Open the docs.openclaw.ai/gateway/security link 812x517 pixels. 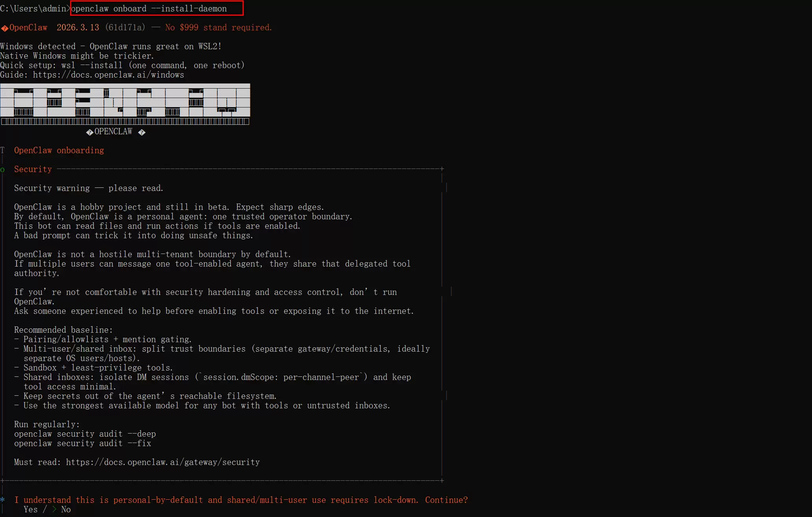(163, 462)
